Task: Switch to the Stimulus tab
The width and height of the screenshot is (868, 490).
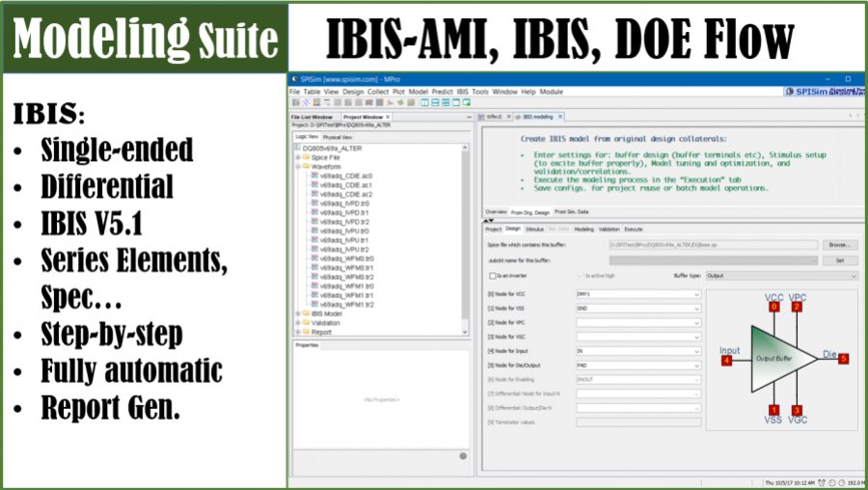Action: (534, 230)
